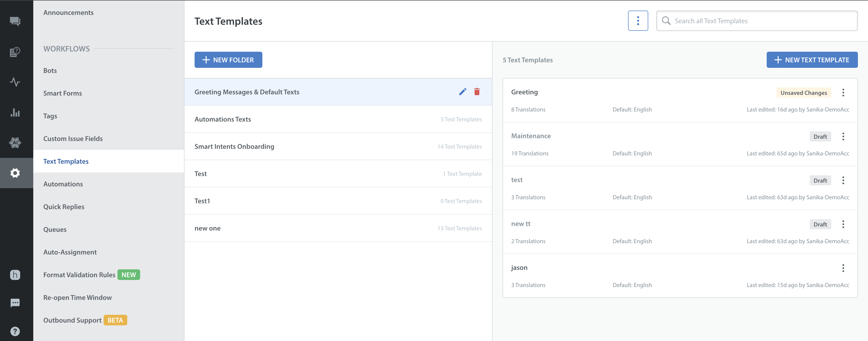Click '8 Translations' under Greeting
The image size is (868, 341).
(x=528, y=110)
